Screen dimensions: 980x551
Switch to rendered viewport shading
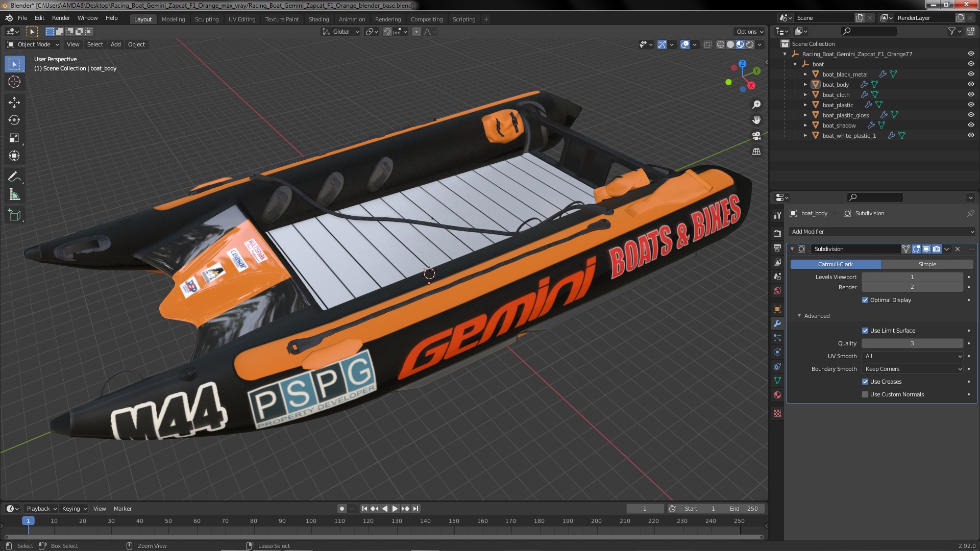(750, 44)
